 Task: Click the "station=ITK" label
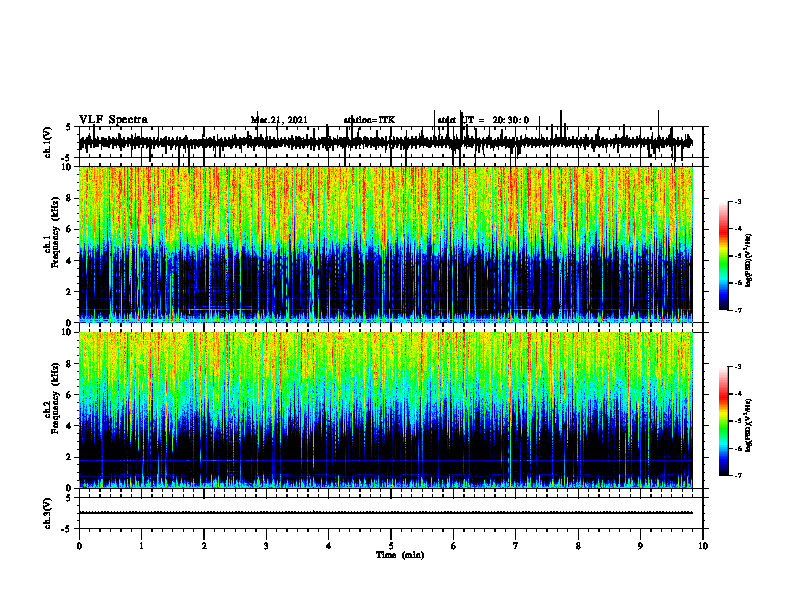369,120
